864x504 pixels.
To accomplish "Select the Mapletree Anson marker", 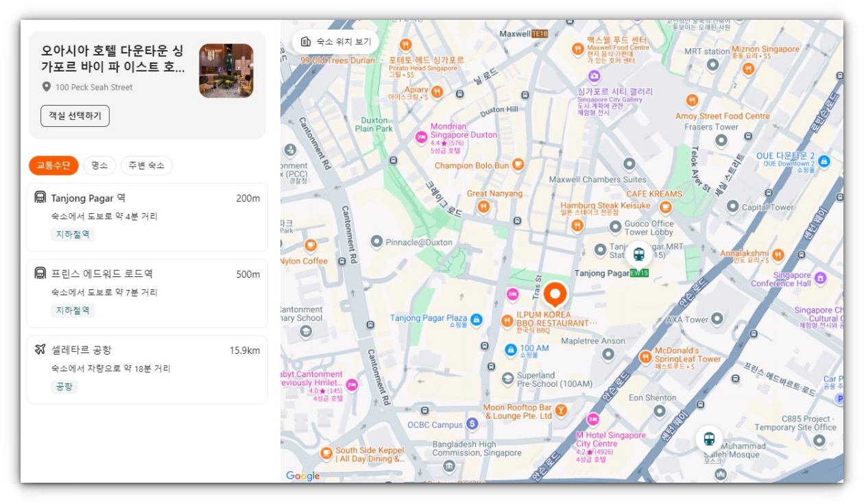I will click(608, 355).
